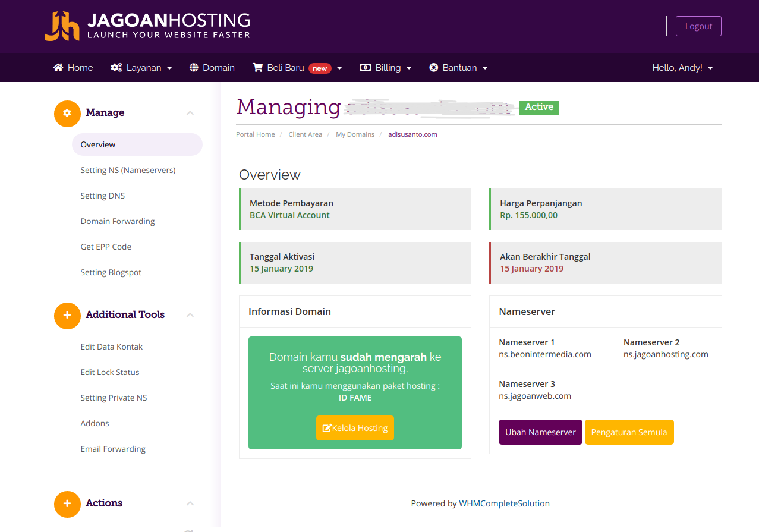The image size is (759, 532).
Task: Click the ns.beonintermedia.com nameserver text
Action: tap(545, 354)
